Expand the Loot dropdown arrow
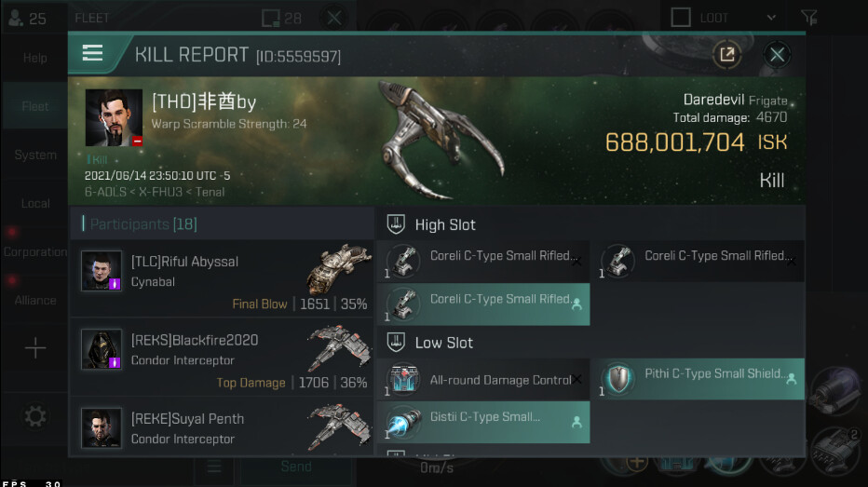868x487 pixels. [771, 18]
